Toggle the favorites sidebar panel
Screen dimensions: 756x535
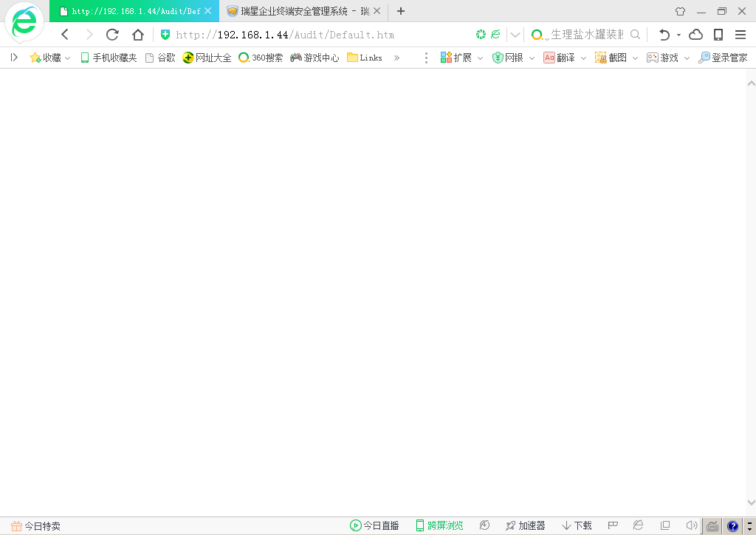[x=15, y=58]
